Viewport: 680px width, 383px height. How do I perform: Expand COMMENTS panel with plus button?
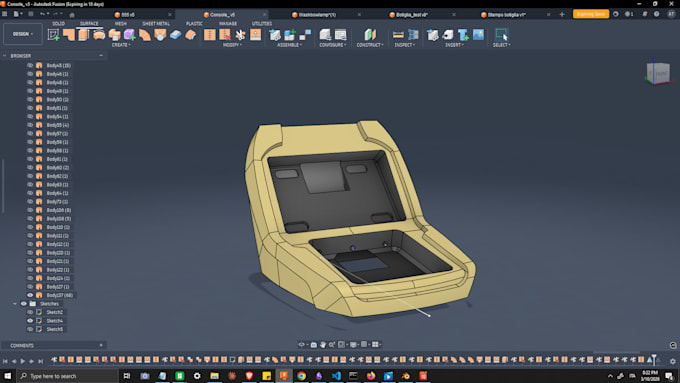[x=101, y=345]
